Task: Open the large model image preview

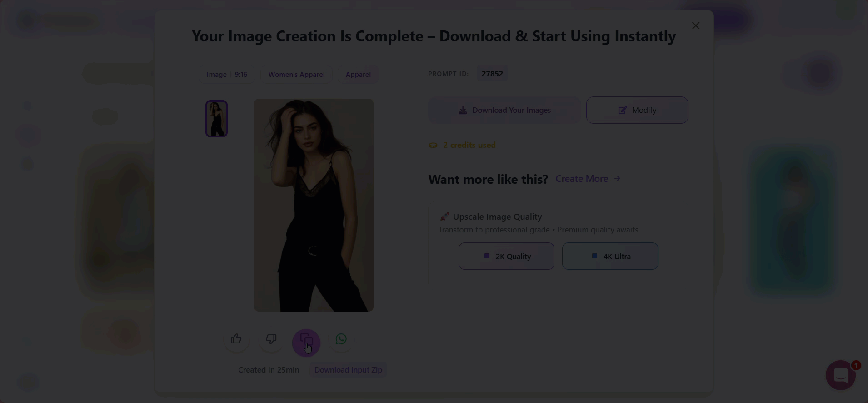Action: [x=314, y=205]
